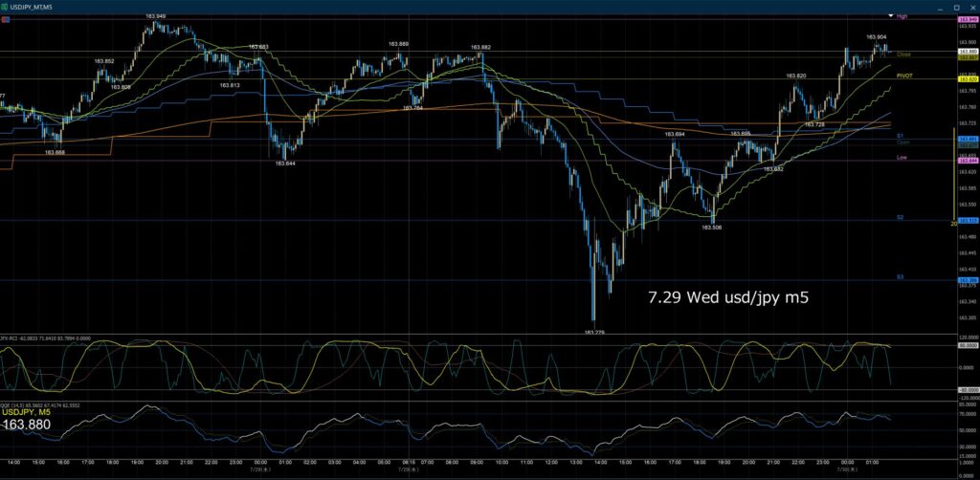Click the 163.904 recent high label
The image size is (980, 480).
(x=877, y=37)
